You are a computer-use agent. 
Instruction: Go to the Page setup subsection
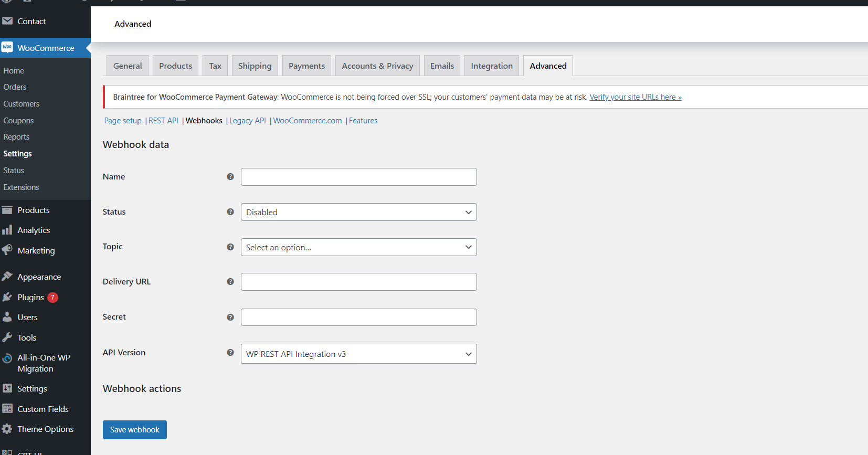pos(123,121)
